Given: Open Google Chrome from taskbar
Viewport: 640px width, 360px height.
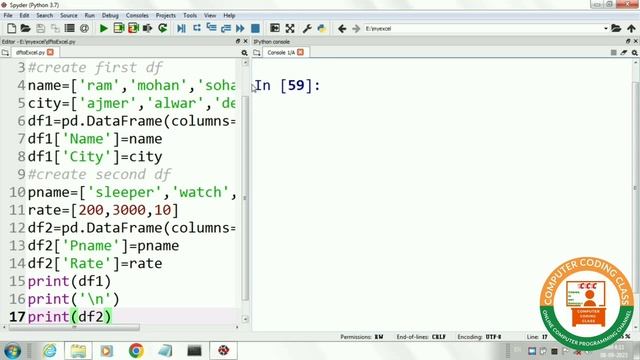Looking at the screenshot, I should coord(136,351).
